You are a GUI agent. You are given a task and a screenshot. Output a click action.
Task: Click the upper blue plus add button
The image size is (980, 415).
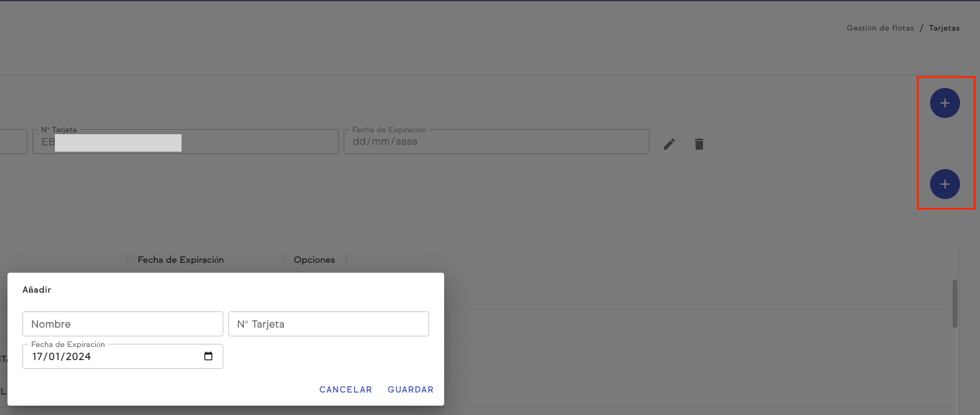click(x=944, y=103)
